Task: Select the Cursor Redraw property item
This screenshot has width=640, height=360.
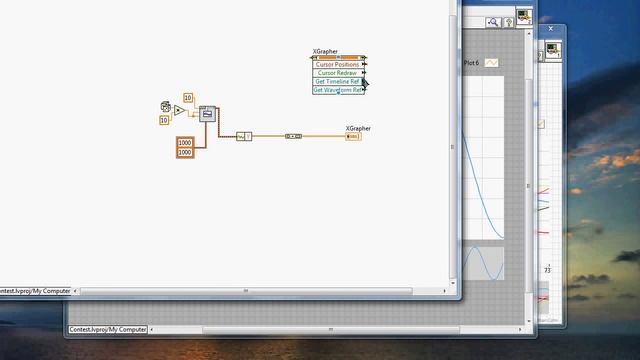Action: [x=338, y=73]
